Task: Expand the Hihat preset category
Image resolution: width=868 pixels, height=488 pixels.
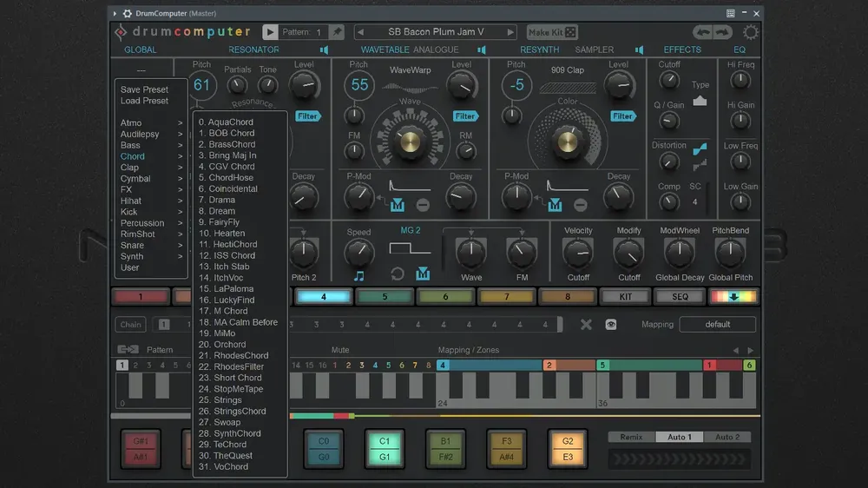Action: 151,201
